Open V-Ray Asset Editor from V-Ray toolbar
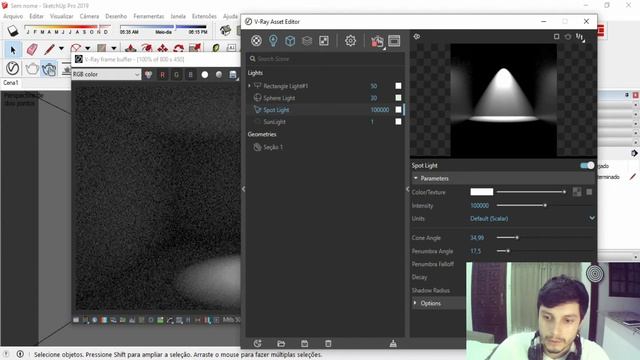 [13, 68]
